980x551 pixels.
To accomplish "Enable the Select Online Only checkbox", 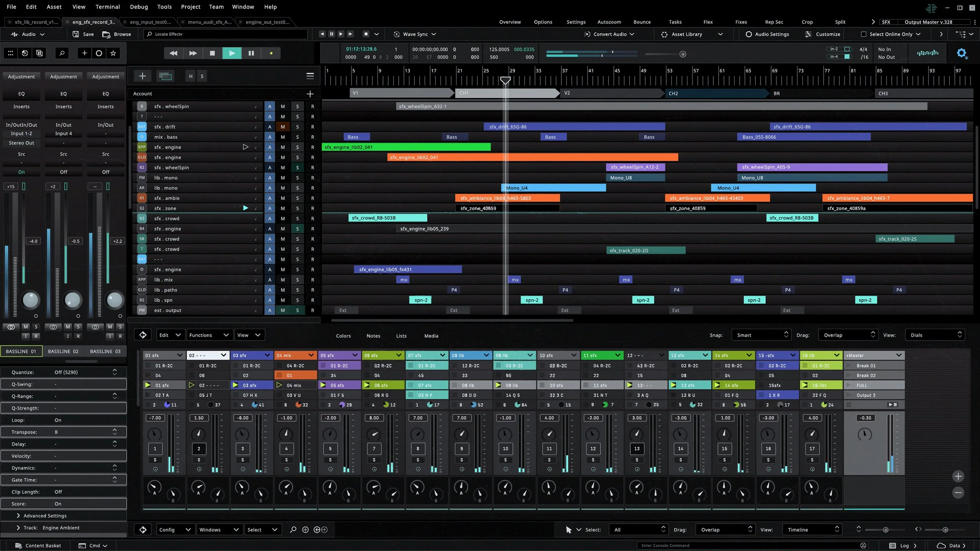I will tap(863, 34).
